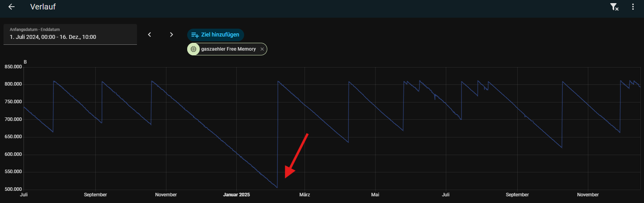Click the Januar 2025 x-axis label

236,195
